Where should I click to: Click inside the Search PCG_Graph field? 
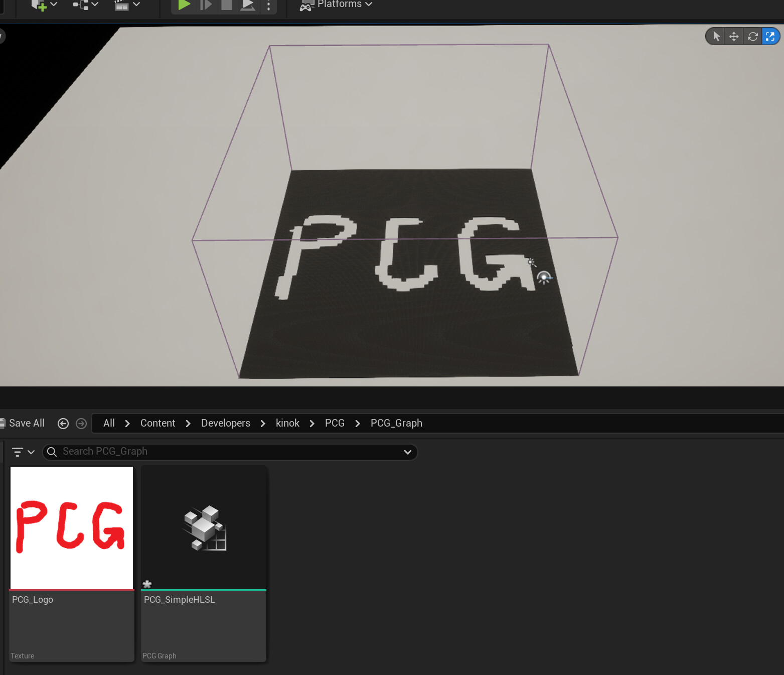[201, 452]
